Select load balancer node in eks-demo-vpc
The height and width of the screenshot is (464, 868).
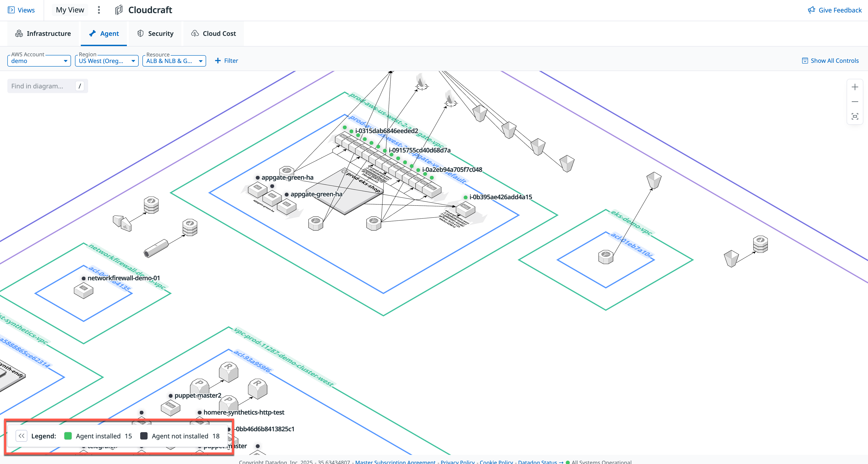[x=606, y=257]
